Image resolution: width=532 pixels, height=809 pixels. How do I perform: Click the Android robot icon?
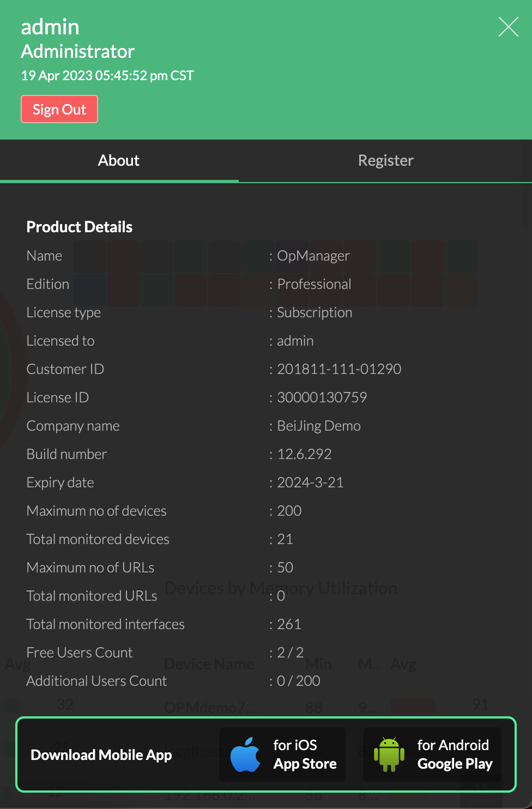click(x=389, y=754)
